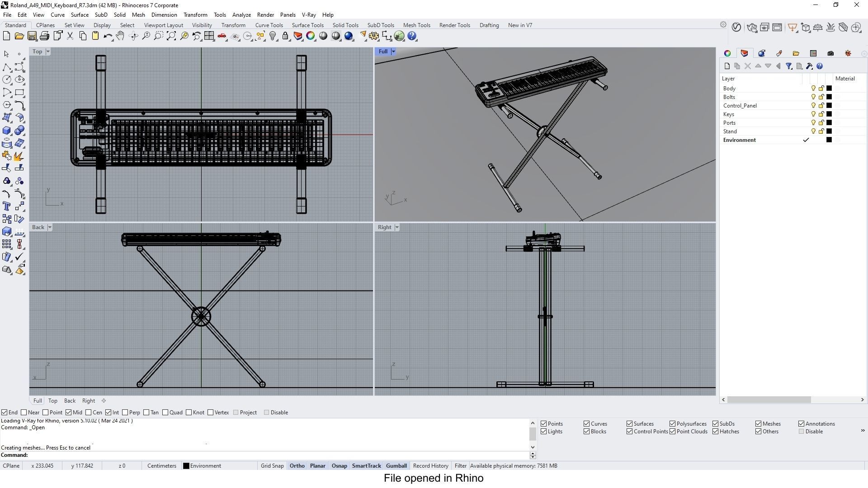
Task: Click the Undo arrow icon
Action: [x=108, y=36]
